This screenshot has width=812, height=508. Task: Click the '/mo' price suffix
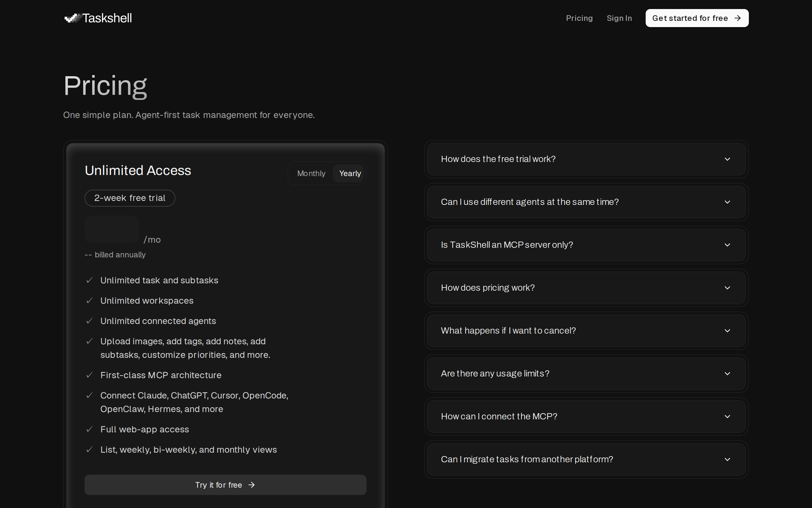pyautogui.click(x=152, y=240)
